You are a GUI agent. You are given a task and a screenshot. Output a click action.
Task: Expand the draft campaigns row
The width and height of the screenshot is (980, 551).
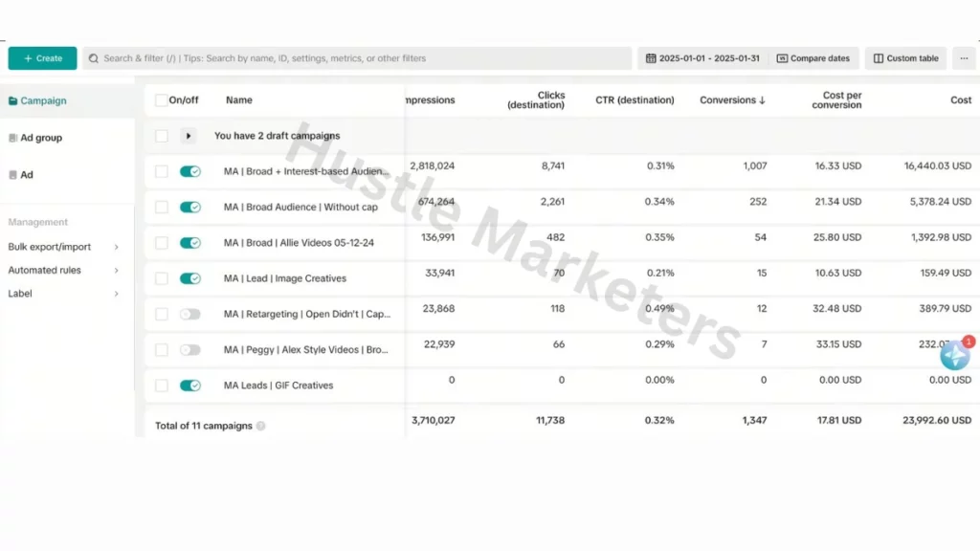(189, 136)
